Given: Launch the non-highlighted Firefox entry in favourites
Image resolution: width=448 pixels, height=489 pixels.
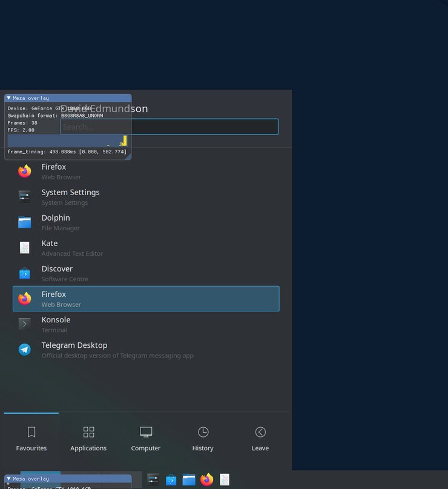Looking at the screenshot, I should [146, 171].
